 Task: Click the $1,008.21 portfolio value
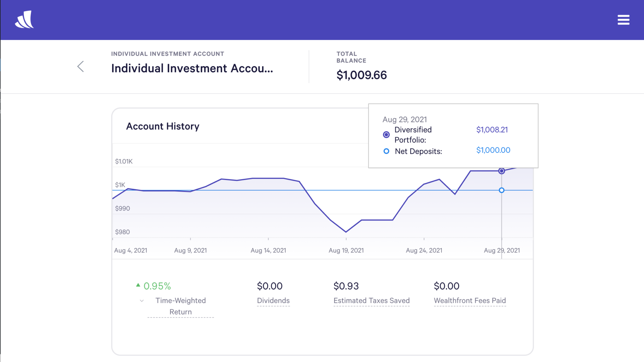click(492, 130)
